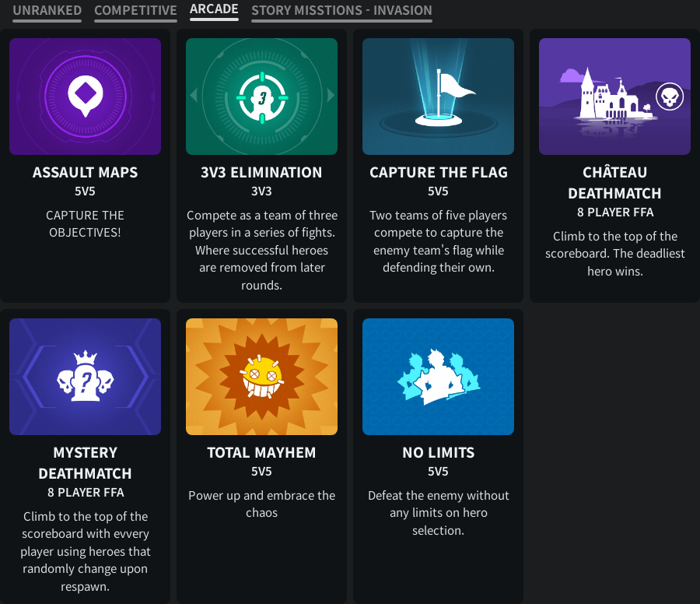The image size is (700, 604).
Task: Click 'CAPTURE THE OBJECTIVES!' description text
Action: coord(86,224)
